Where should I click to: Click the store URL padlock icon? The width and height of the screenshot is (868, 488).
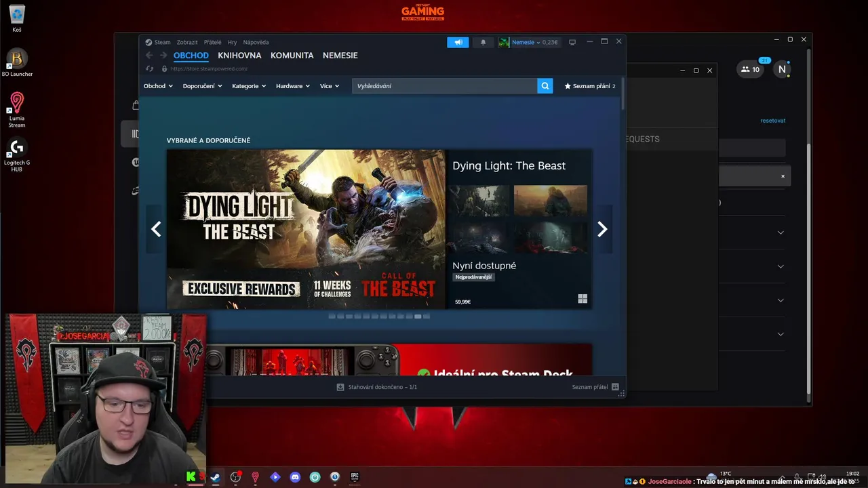point(164,68)
